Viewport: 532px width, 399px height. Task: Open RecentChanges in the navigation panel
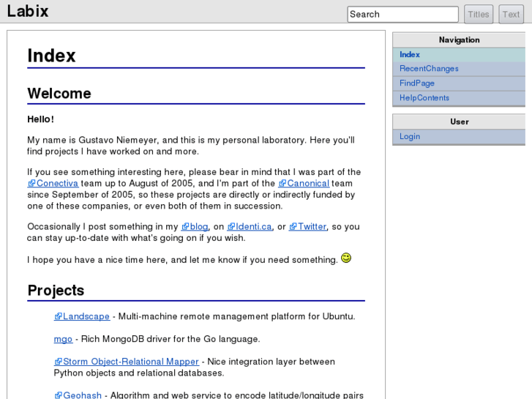click(429, 69)
